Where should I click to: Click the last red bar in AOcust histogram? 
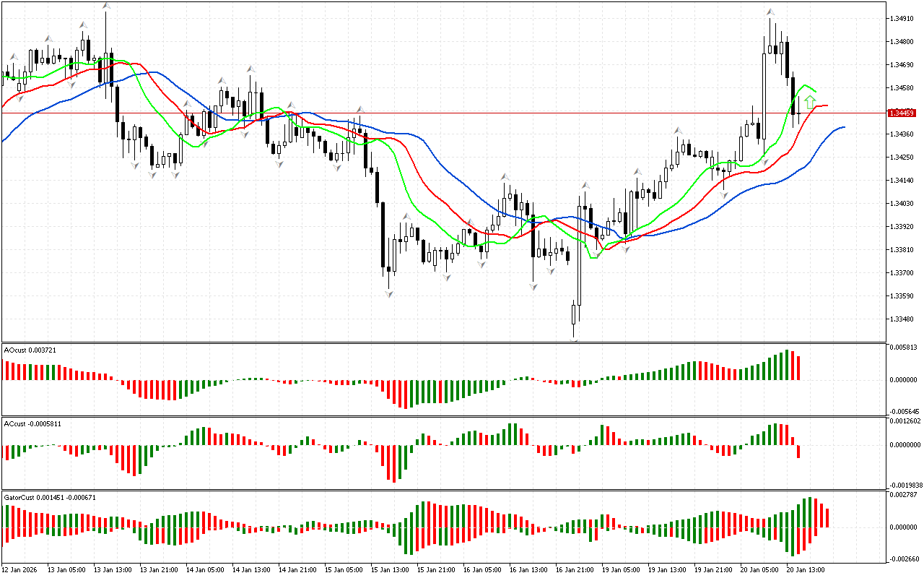point(798,368)
